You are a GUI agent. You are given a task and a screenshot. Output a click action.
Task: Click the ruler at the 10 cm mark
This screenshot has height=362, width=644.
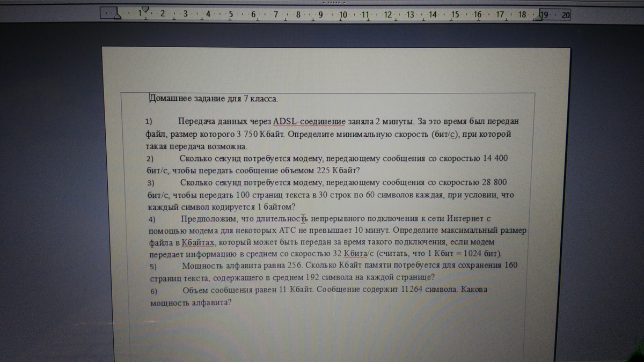[x=343, y=15]
